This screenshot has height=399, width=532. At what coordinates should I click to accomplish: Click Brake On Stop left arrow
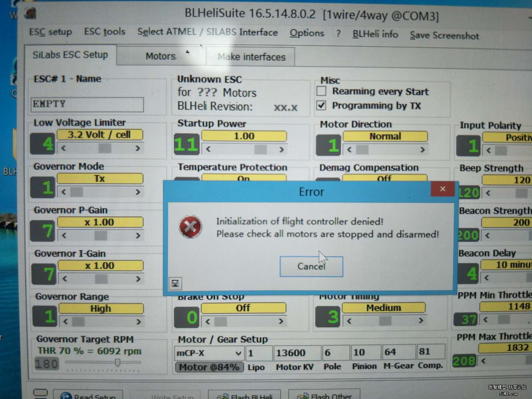click(x=208, y=321)
